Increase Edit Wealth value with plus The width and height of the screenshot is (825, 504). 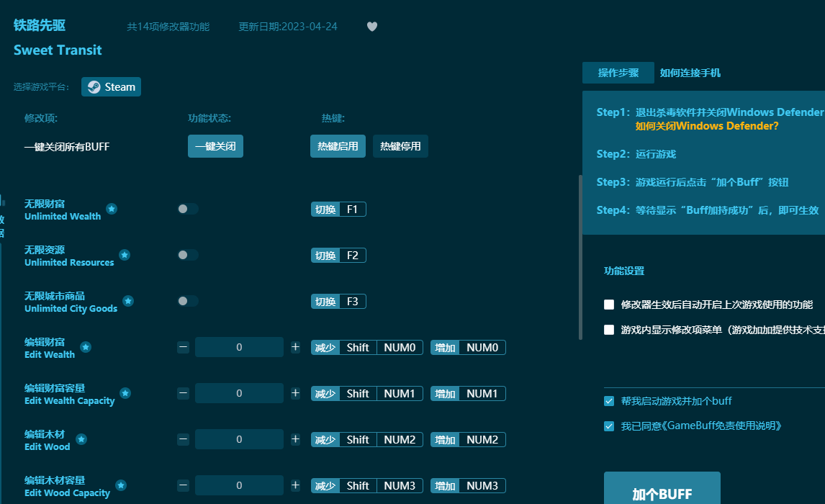pyautogui.click(x=296, y=347)
